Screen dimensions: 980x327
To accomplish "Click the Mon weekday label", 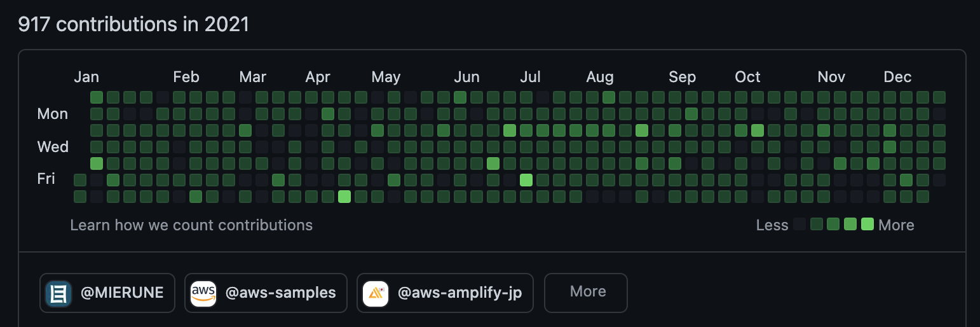I will coord(53,114).
